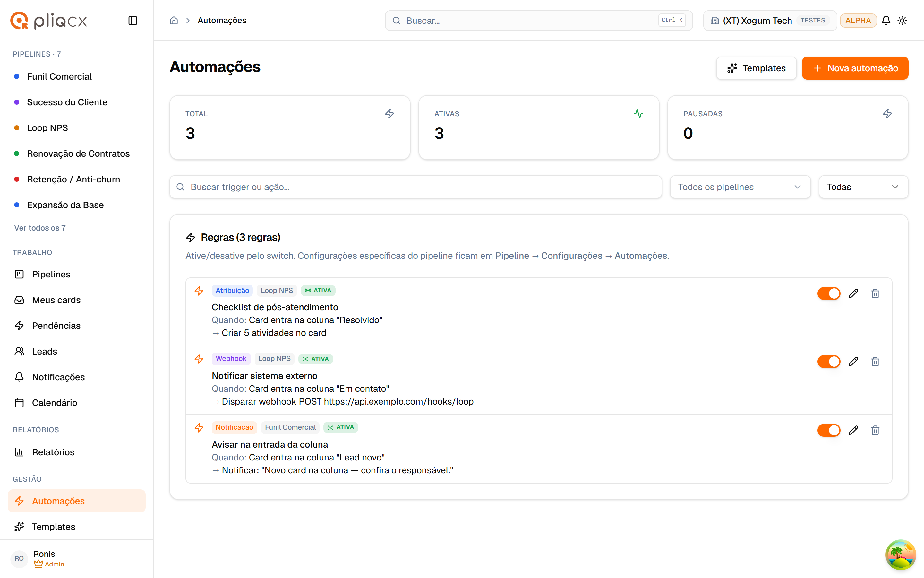Toggle off the Notificar sistema externo rule

pyautogui.click(x=828, y=362)
